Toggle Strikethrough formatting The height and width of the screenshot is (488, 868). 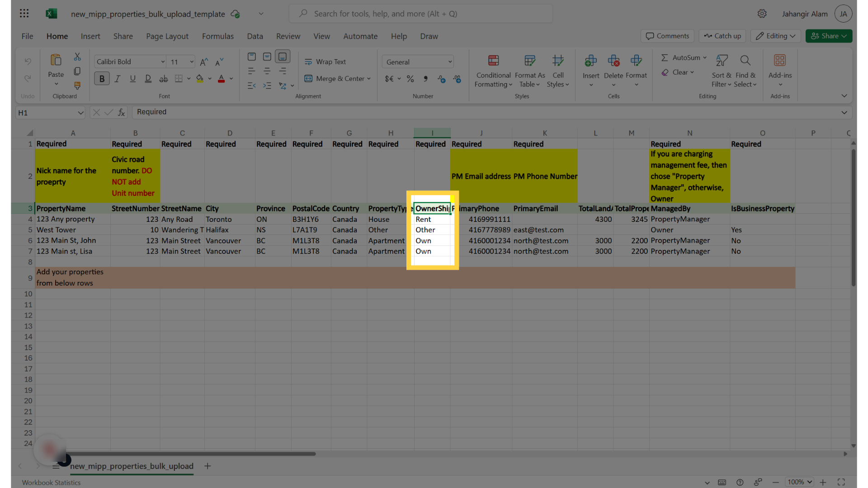tap(163, 79)
